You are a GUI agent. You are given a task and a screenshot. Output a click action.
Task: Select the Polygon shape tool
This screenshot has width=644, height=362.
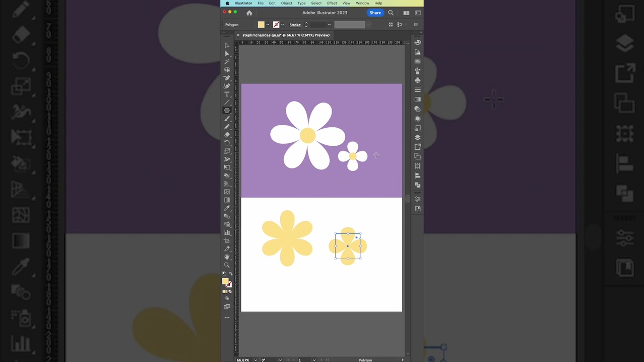click(x=227, y=110)
